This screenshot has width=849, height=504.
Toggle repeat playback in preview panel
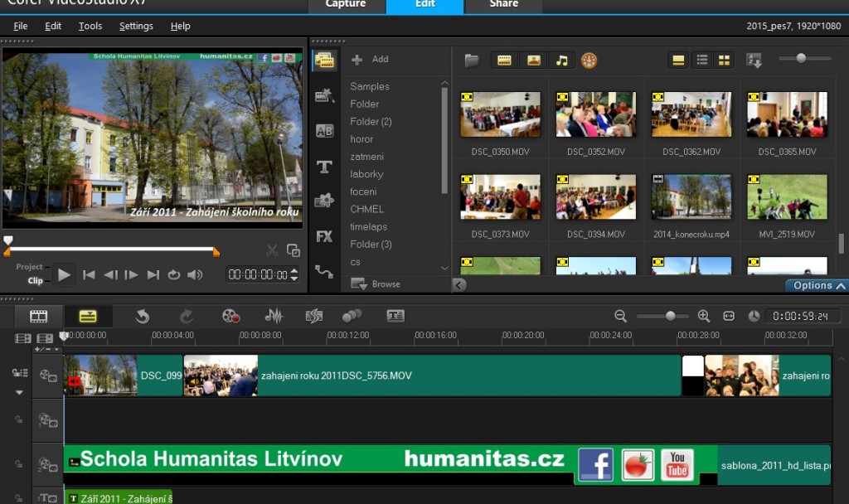click(174, 275)
